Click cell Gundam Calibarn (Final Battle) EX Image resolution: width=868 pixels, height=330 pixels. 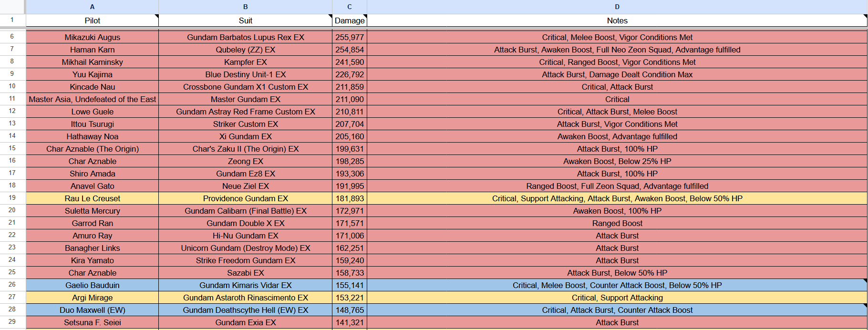click(245, 211)
